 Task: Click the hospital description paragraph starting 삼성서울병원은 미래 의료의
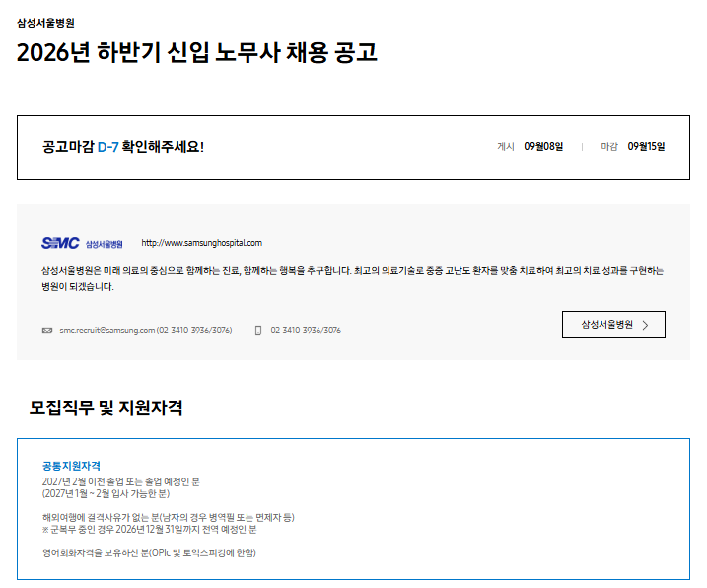tap(353, 278)
